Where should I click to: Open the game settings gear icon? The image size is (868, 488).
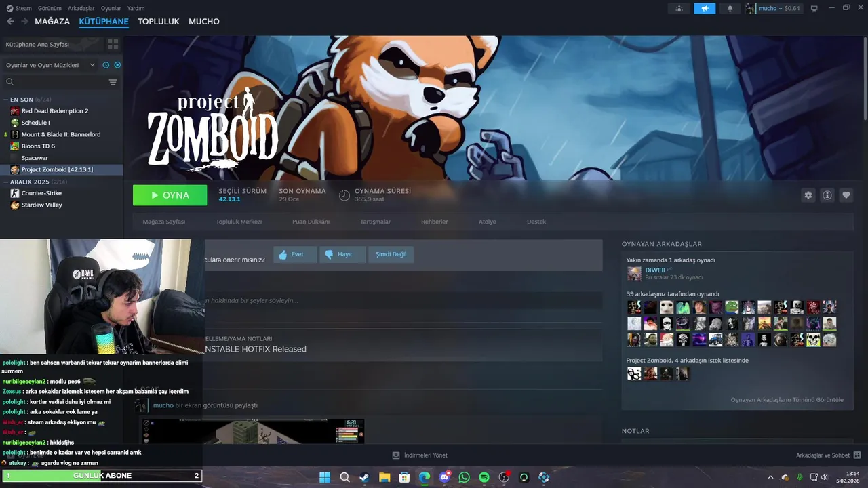(808, 195)
